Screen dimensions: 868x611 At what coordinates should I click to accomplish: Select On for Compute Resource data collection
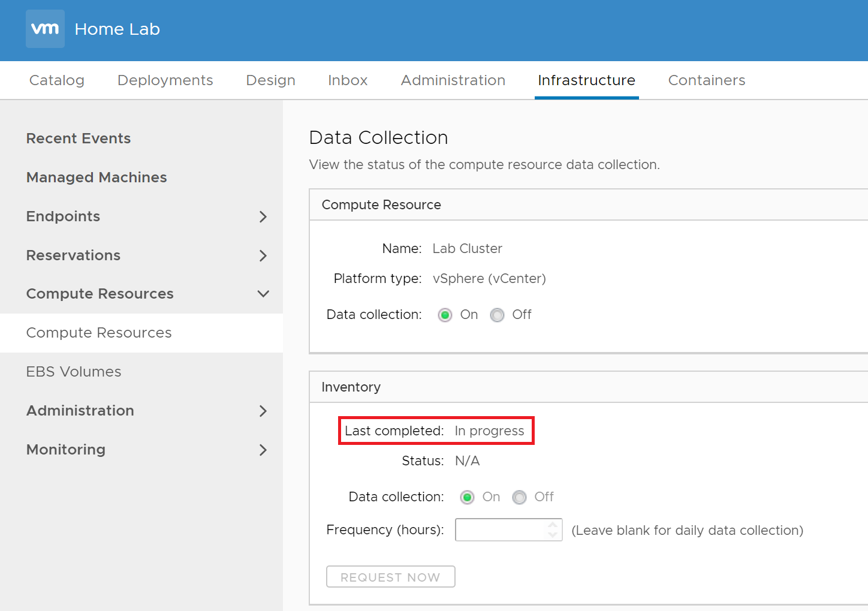click(x=445, y=315)
